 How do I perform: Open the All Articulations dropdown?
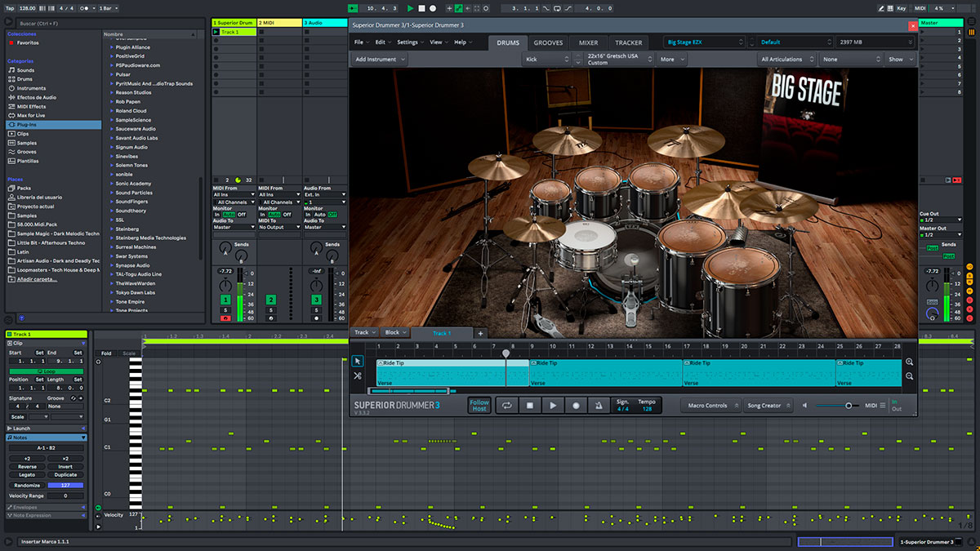coord(787,60)
